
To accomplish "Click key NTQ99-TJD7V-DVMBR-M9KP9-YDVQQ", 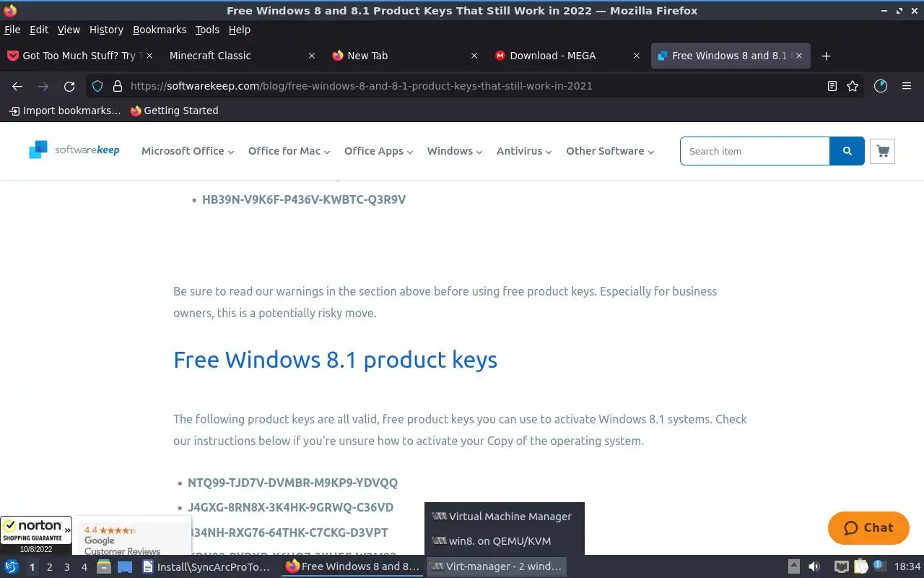I will (292, 483).
